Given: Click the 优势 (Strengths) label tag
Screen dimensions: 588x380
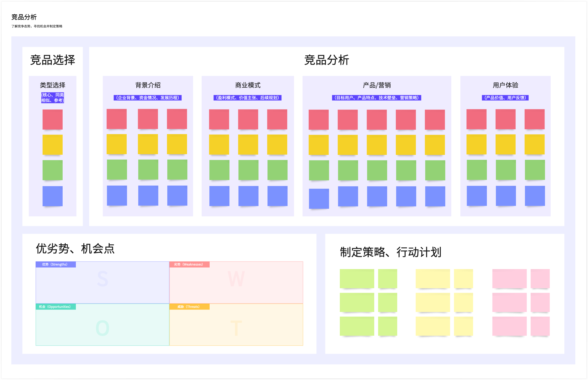Looking at the screenshot, I should tap(56, 264).
